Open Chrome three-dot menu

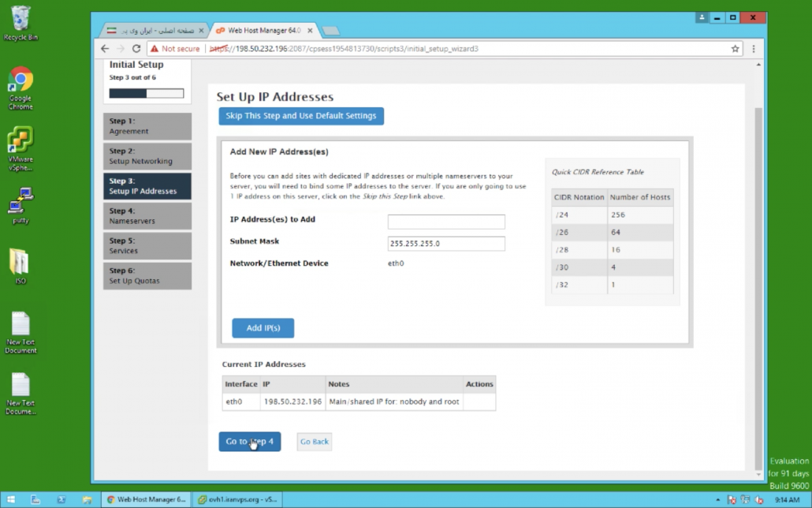754,49
